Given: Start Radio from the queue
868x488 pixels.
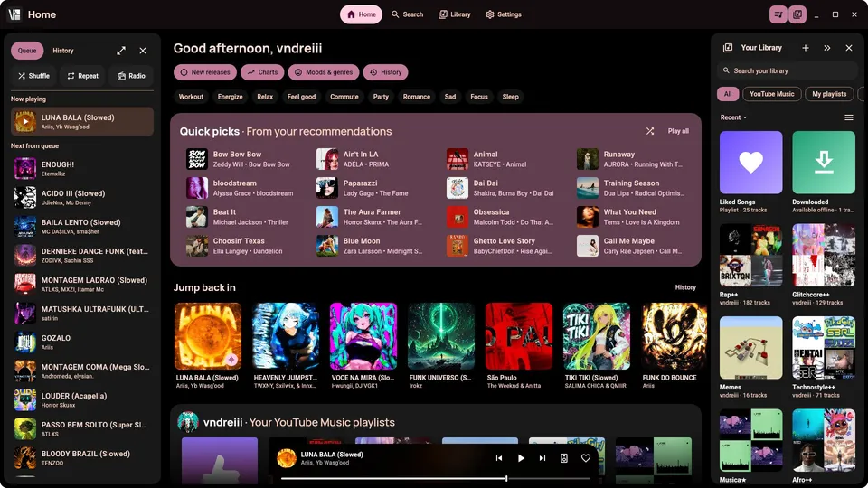Looking at the screenshot, I should (x=131, y=76).
